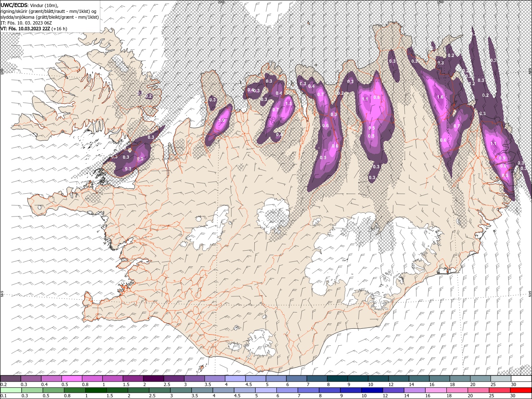Select the bright pink snow swatch labeled 0.5
Viewport: 532px width, 399px height.
[x=71, y=379]
